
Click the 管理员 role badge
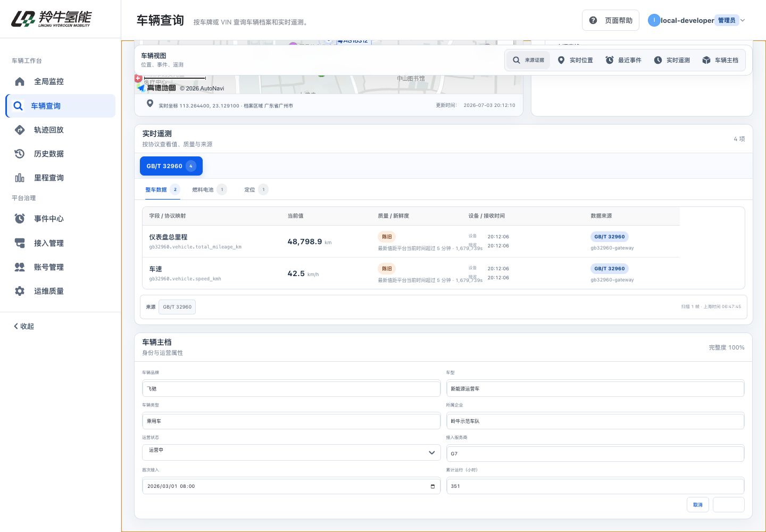coord(727,20)
